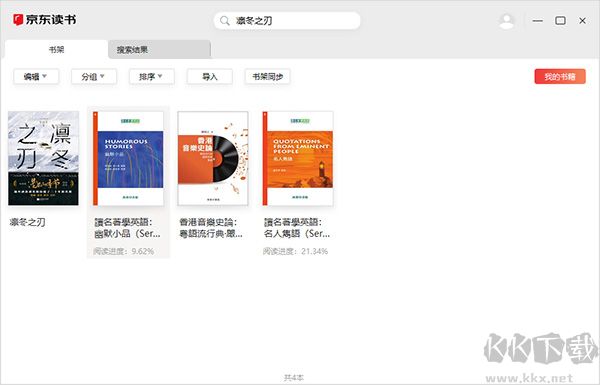Open the 凛冬之刃 book cover
The image size is (600, 385).
[43, 158]
